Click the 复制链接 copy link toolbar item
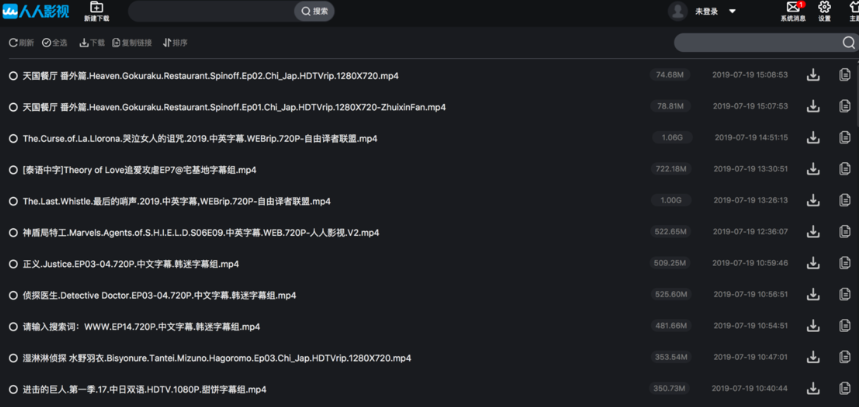Screen dimensions: 859x407 [x=132, y=43]
